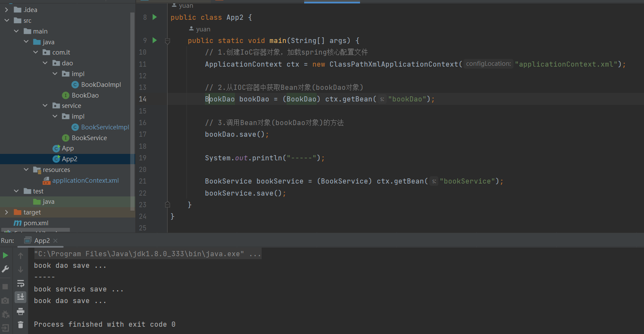Collapse the com.it package
This screenshot has width=644, height=334.
pos(36,52)
